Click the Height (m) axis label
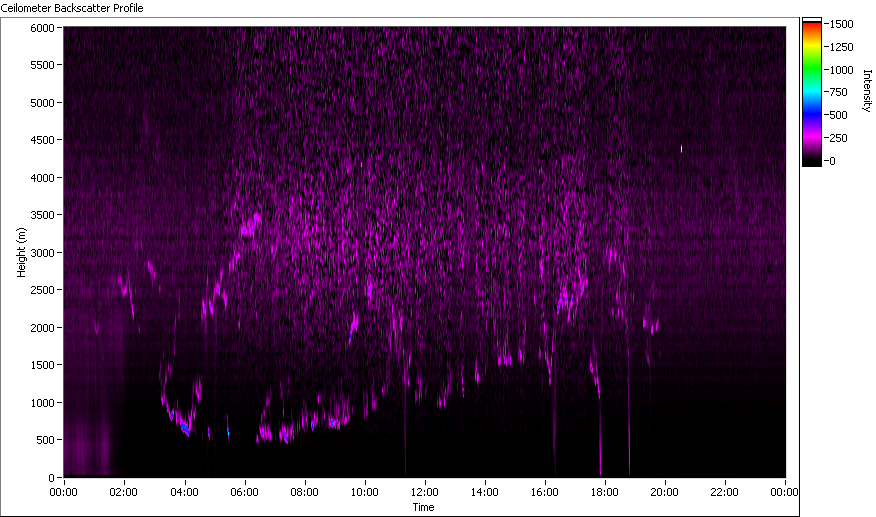 (21, 252)
